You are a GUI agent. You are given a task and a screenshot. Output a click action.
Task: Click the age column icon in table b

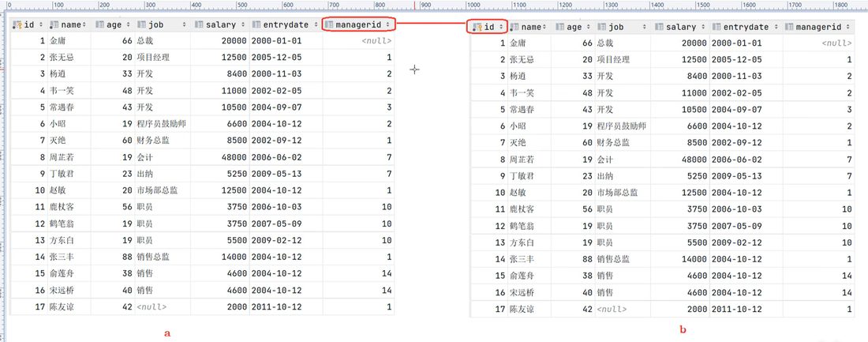click(x=560, y=27)
